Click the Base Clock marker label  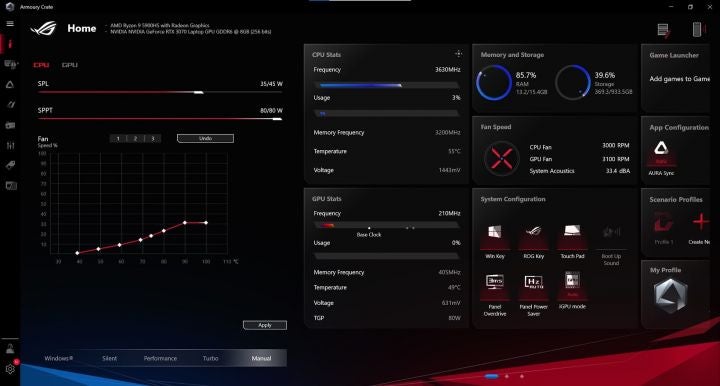369,235
